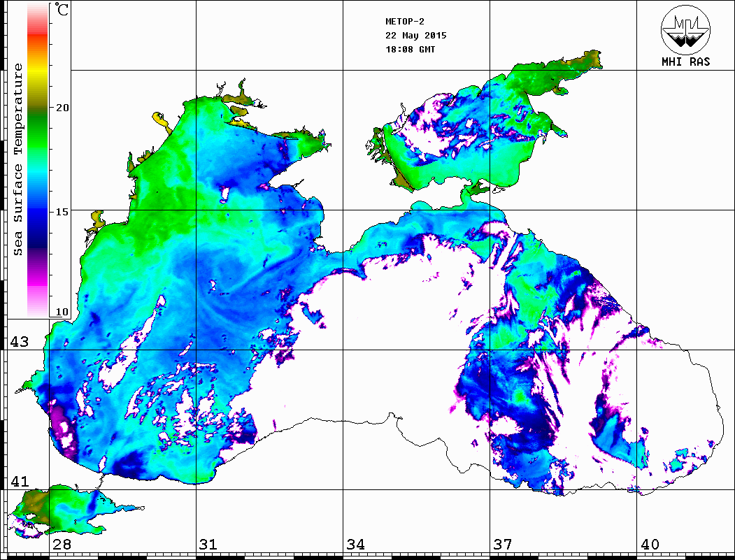Click the 'MHI RAS' label text
Image resolution: width=735 pixels, height=560 pixels.
[x=685, y=62]
